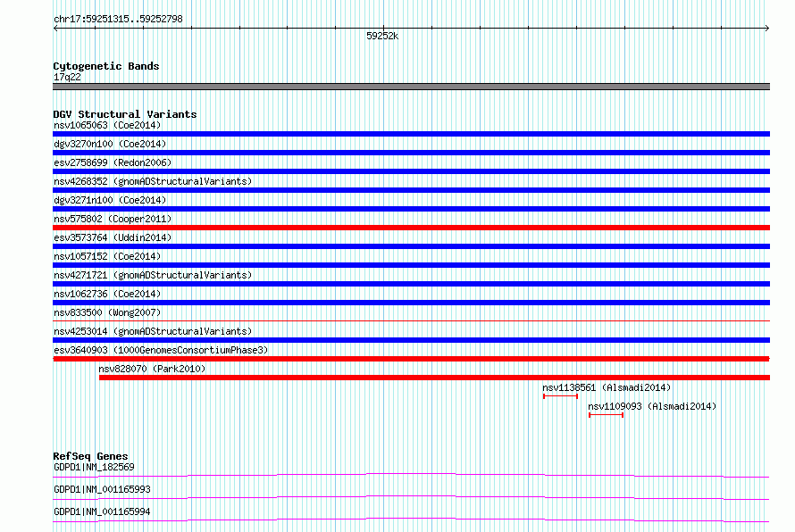Open variant nsv1065063 (Coe2014) label
Viewport: 795px width, 532px height.
pyautogui.click(x=107, y=125)
